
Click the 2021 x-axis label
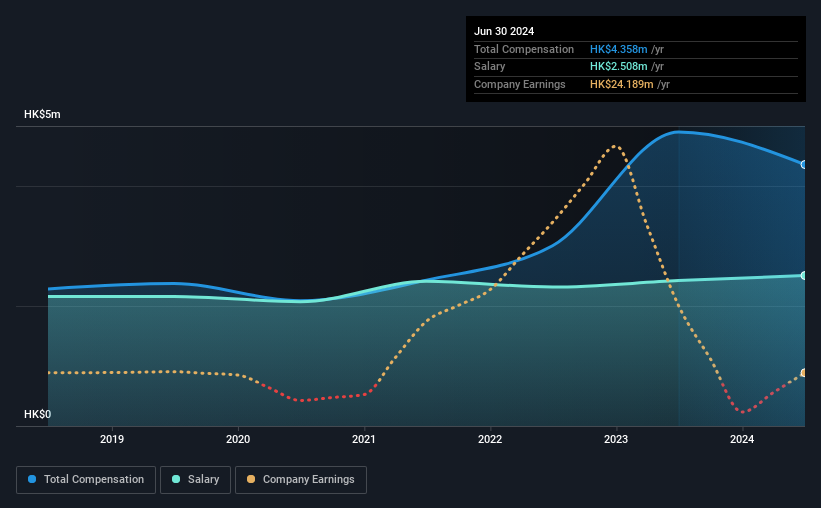click(364, 439)
